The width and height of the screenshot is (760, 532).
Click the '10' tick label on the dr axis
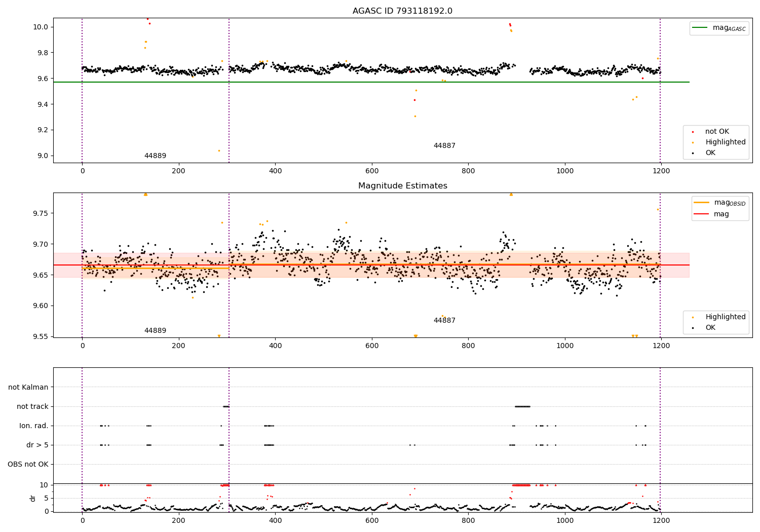[44, 485]
